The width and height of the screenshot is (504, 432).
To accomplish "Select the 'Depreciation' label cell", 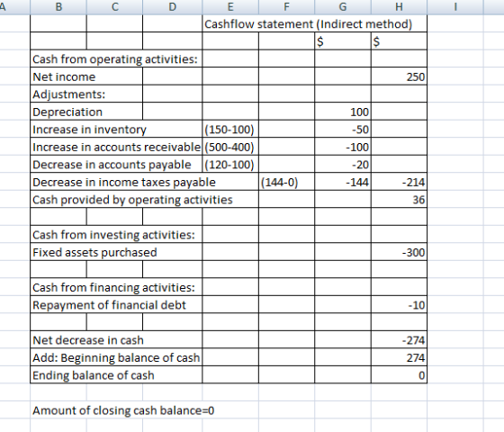I will (x=86, y=112).
